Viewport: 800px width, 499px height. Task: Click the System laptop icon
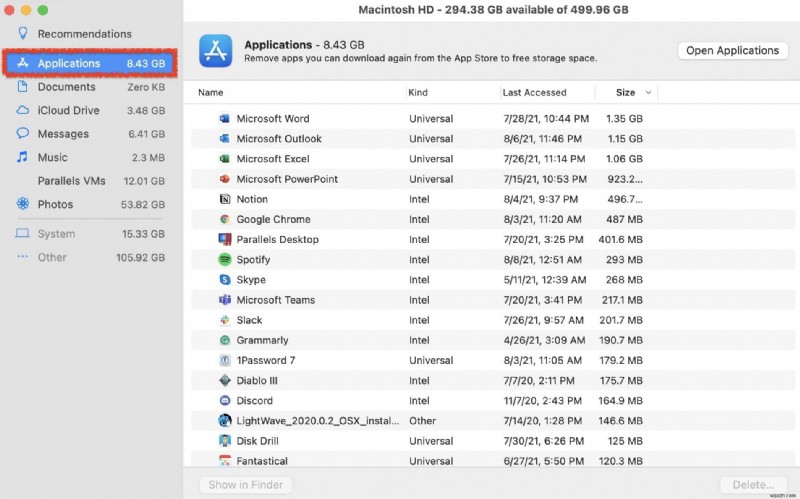point(22,234)
